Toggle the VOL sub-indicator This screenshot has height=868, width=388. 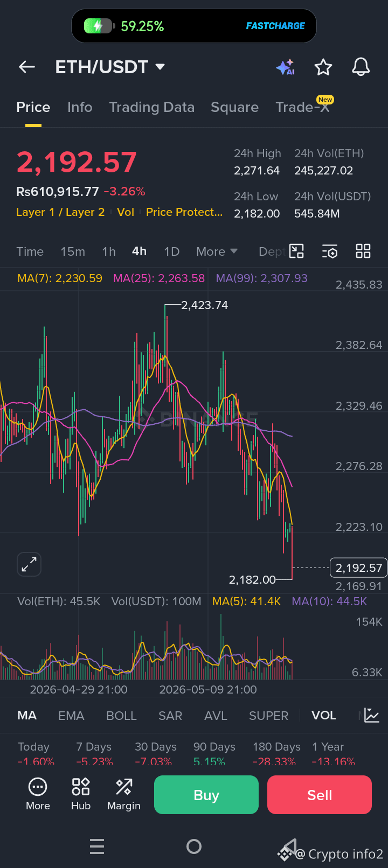point(324,716)
